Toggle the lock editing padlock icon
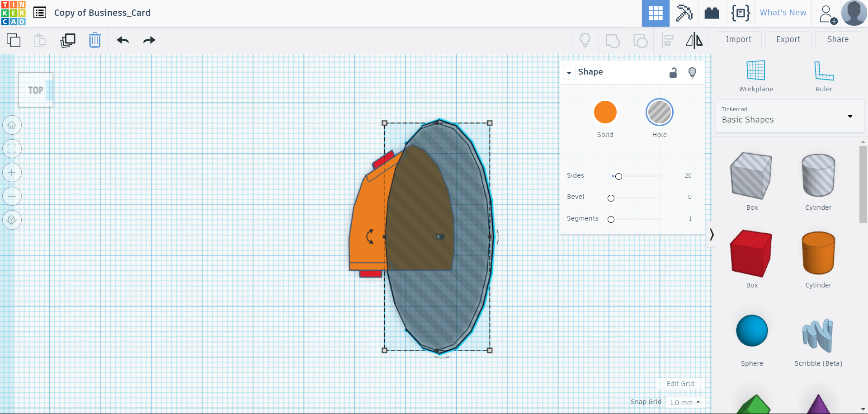This screenshot has width=868, height=414. tap(673, 72)
